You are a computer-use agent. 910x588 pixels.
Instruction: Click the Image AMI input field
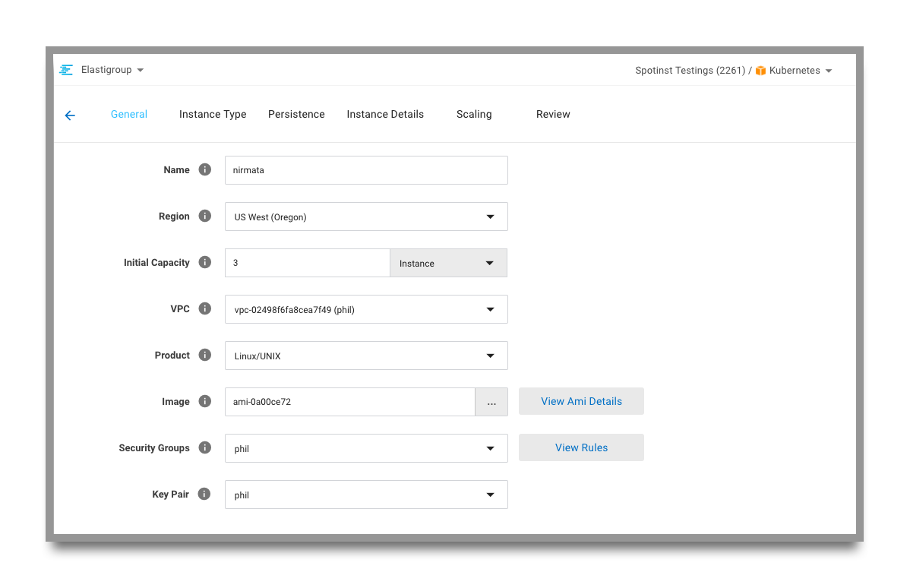click(x=350, y=402)
